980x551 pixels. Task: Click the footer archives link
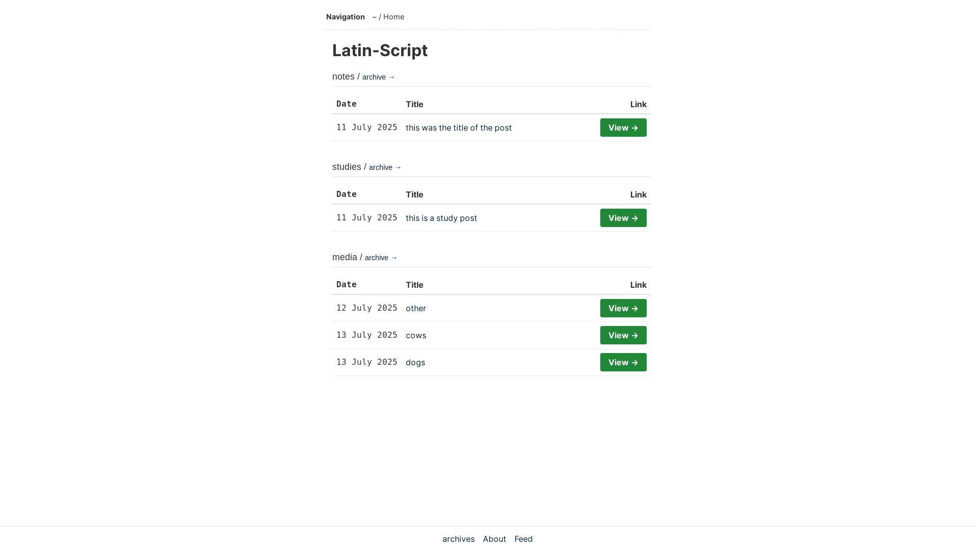(x=458, y=539)
